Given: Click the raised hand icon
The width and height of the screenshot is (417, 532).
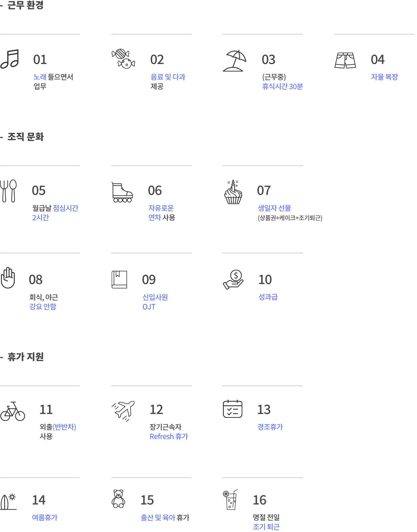Looking at the screenshot, I should point(8,278).
